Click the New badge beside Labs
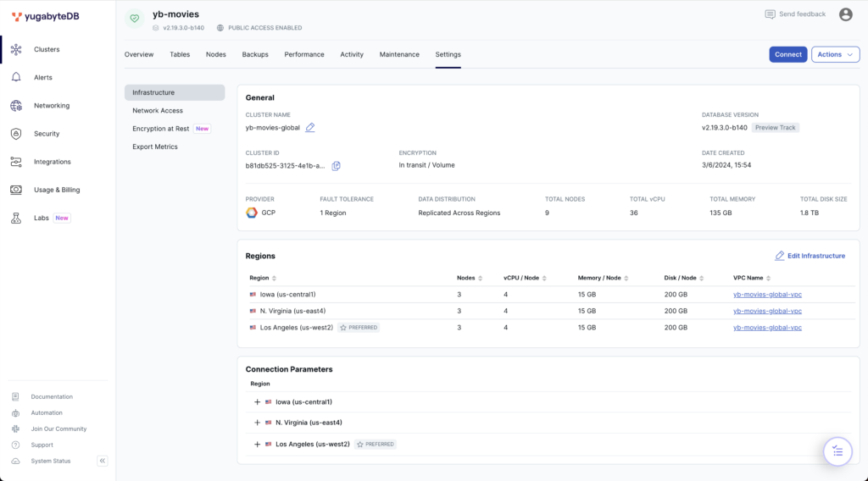Screen dimensions: 868x481 pos(62,218)
